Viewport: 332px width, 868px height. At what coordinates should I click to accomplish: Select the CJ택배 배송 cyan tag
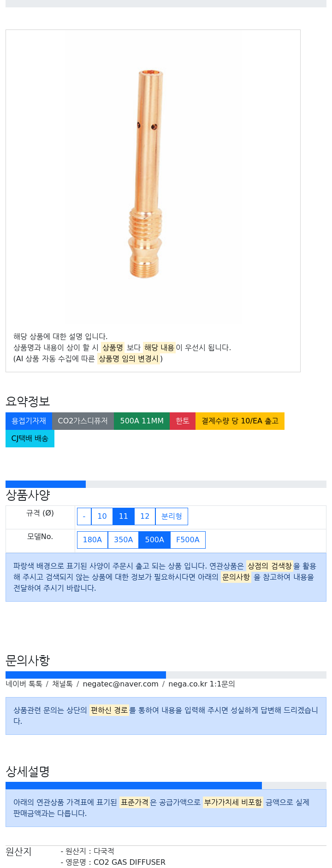(x=30, y=439)
